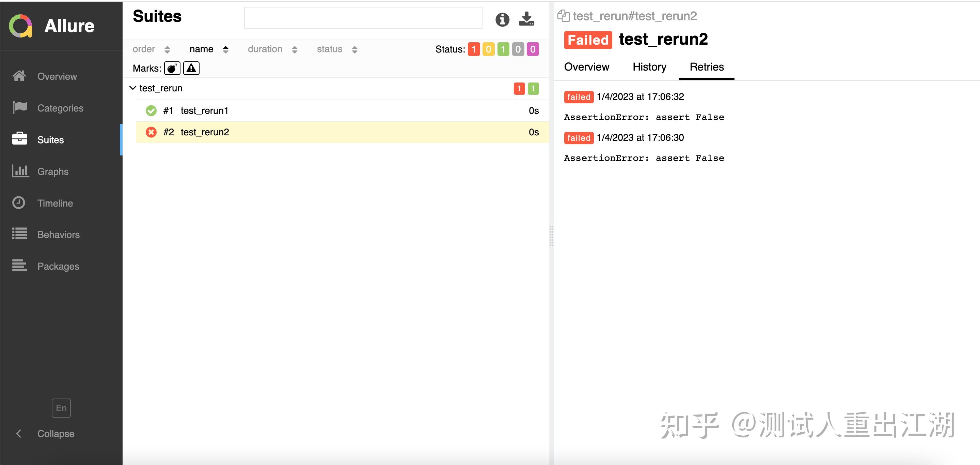Switch to the History tab
Image resolution: width=980 pixels, height=465 pixels.
pyautogui.click(x=649, y=67)
